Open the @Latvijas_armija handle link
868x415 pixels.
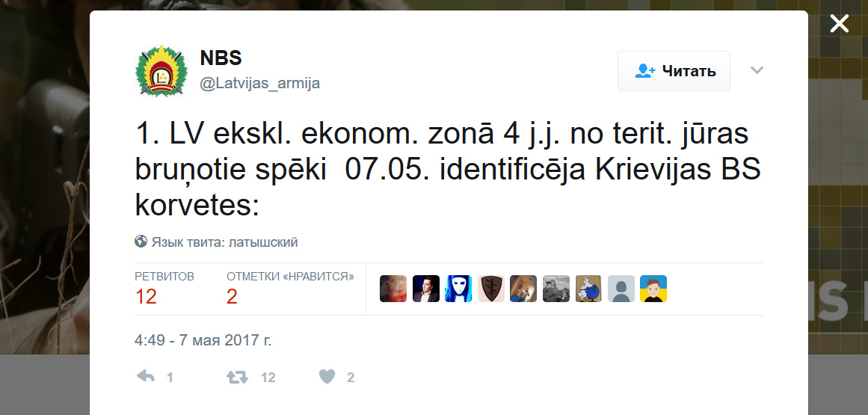point(259,84)
